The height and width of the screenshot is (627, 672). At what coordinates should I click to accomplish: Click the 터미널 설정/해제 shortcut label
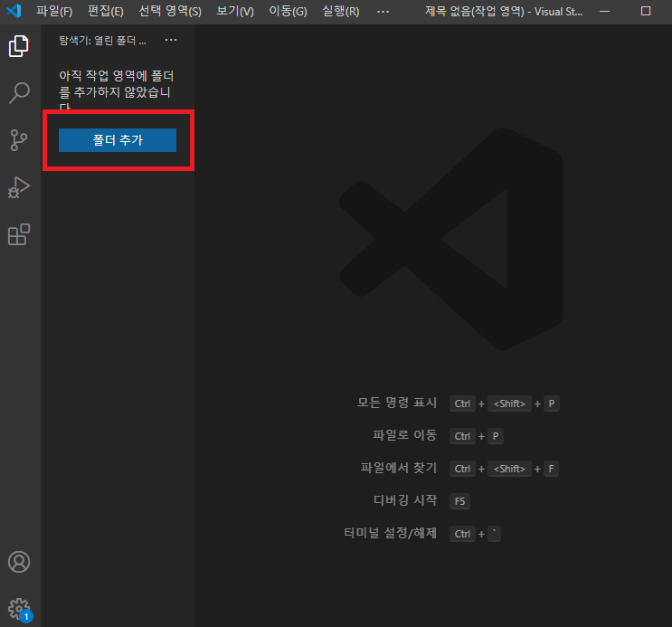(391, 533)
